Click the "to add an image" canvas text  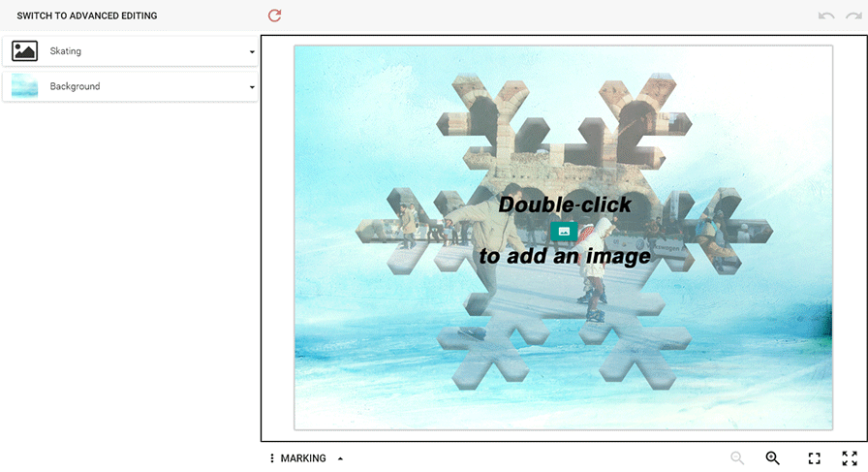point(565,257)
